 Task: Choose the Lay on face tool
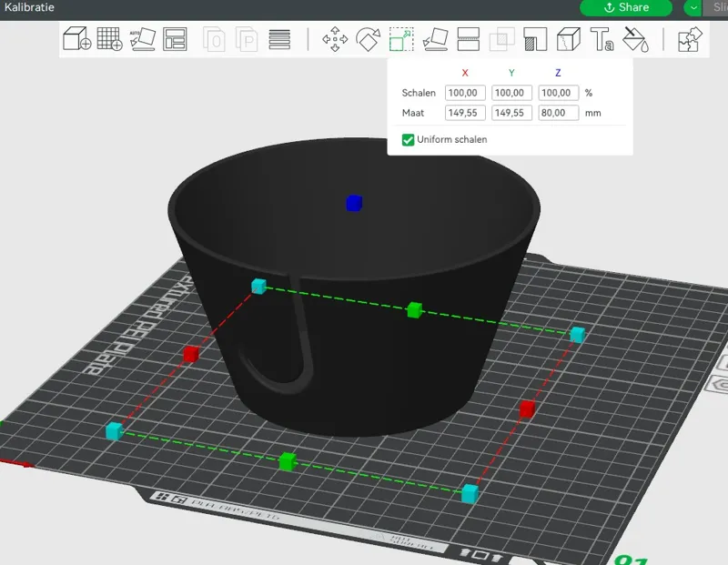point(436,39)
